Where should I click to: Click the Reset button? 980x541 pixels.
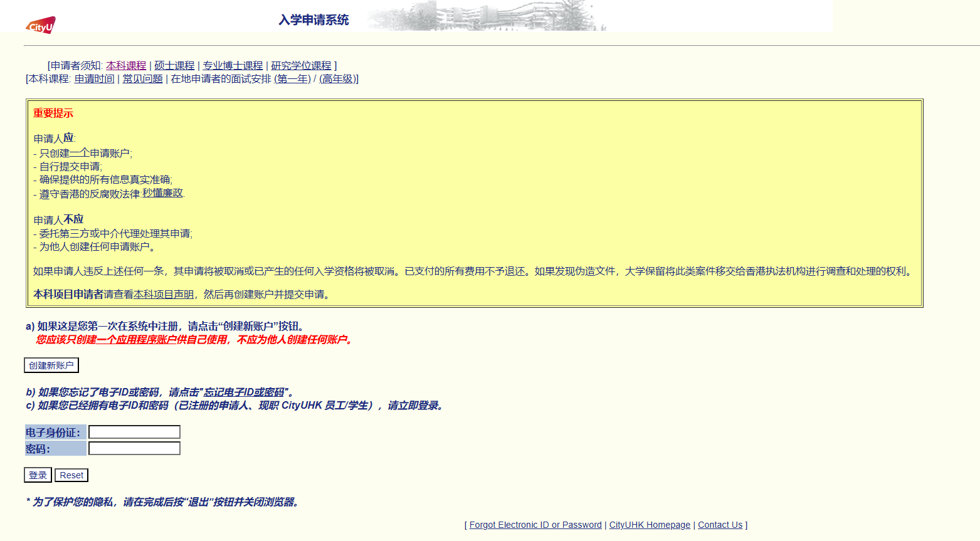71,475
